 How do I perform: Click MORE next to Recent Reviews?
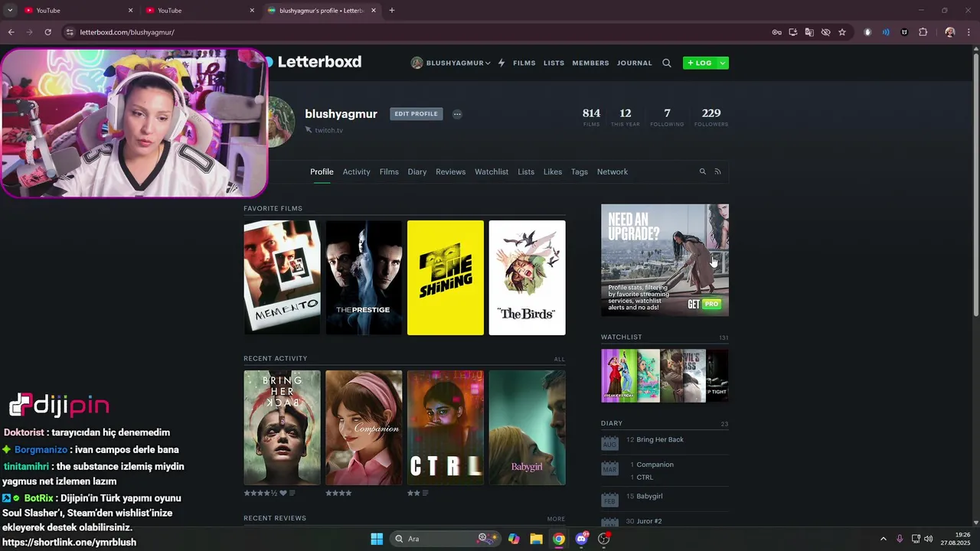[556, 519]
